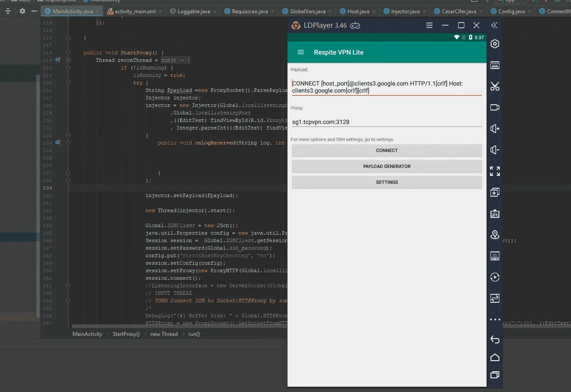Click run() in the bottom breadcrumb
The height and width of the screenshot is (392, 571).
194,334
